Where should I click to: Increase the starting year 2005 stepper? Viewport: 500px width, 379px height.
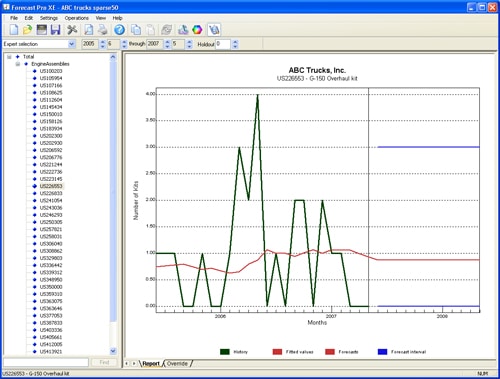coord(103,42)
